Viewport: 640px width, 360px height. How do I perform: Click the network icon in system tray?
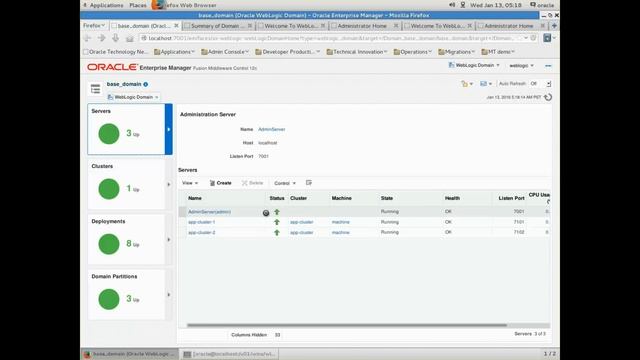click(x=463, y=5)
